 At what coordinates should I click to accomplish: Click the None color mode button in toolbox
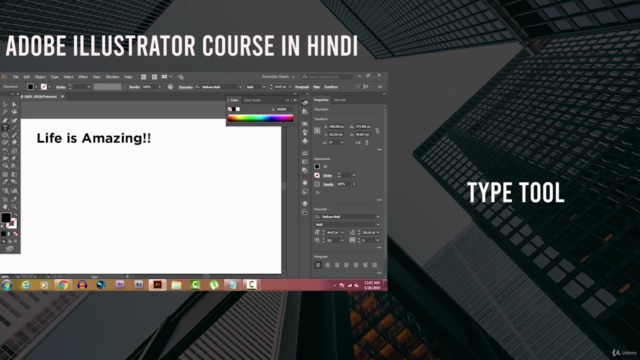click(16, 234)
